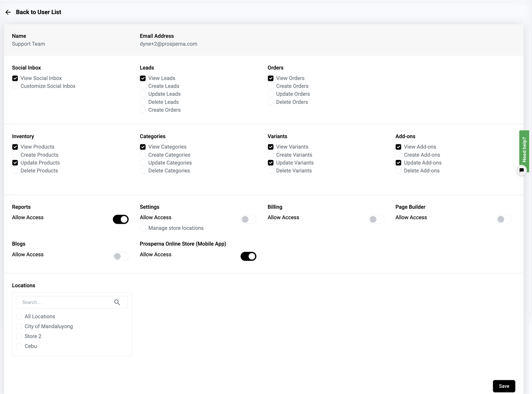Image resolution: width=532 pixels, height=394 pixels.
Task: Disable the Reports Allow Access toggle
Action: tap(121, 219)
